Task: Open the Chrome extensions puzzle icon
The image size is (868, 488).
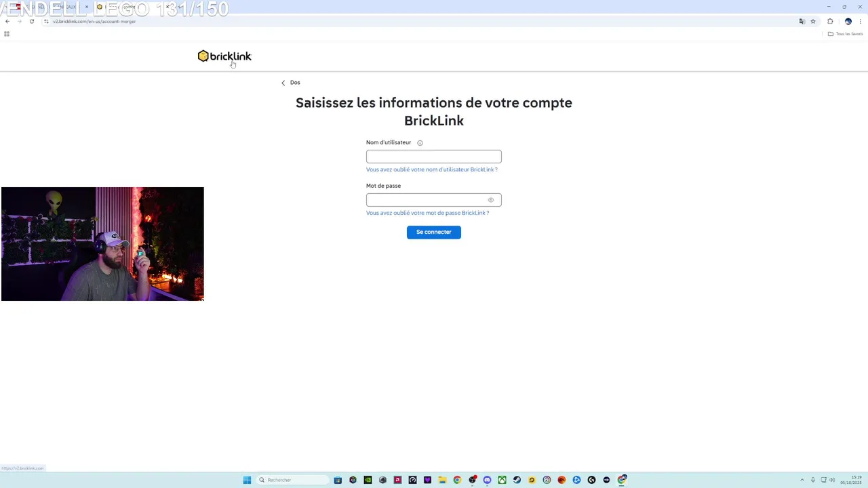Action: tap(830, 21)
